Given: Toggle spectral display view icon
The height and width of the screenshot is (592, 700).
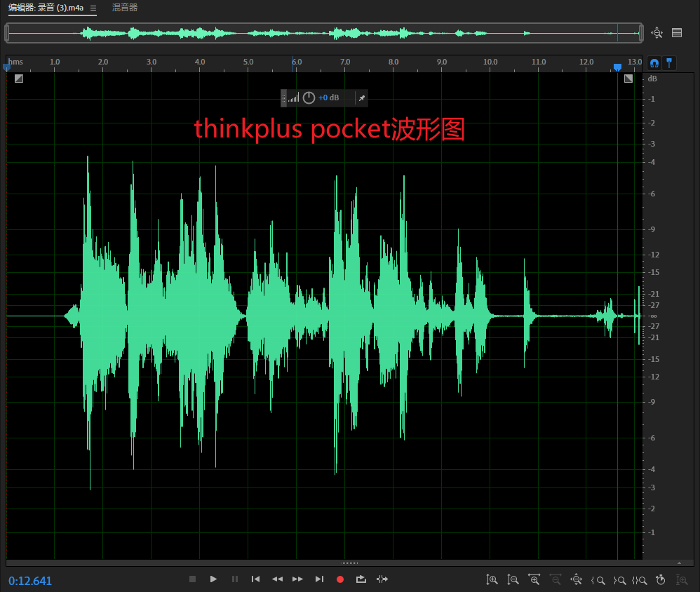Looking at the screenshot, I should (x=677, y=32).
